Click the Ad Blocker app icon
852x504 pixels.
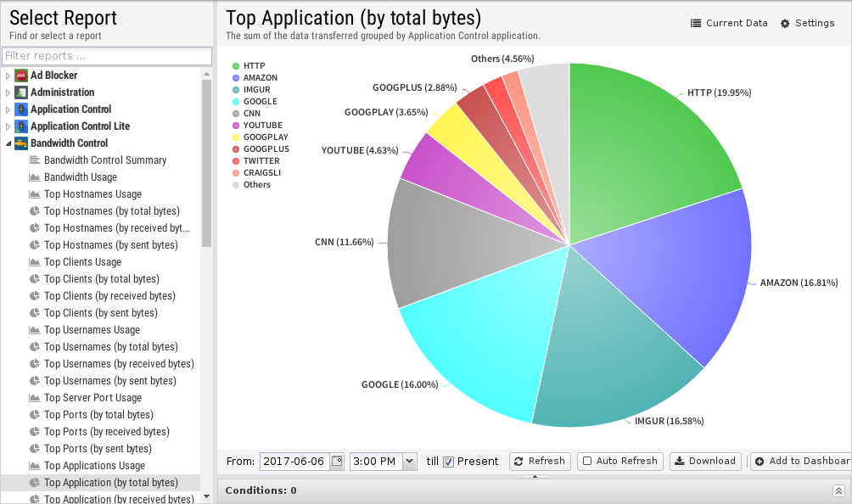[x=21, y=76]
